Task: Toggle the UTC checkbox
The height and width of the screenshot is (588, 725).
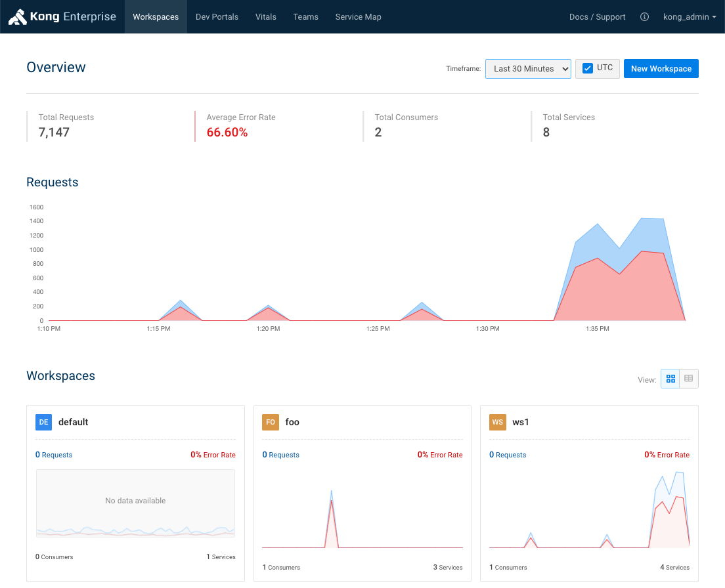Action: click(588, 68)
